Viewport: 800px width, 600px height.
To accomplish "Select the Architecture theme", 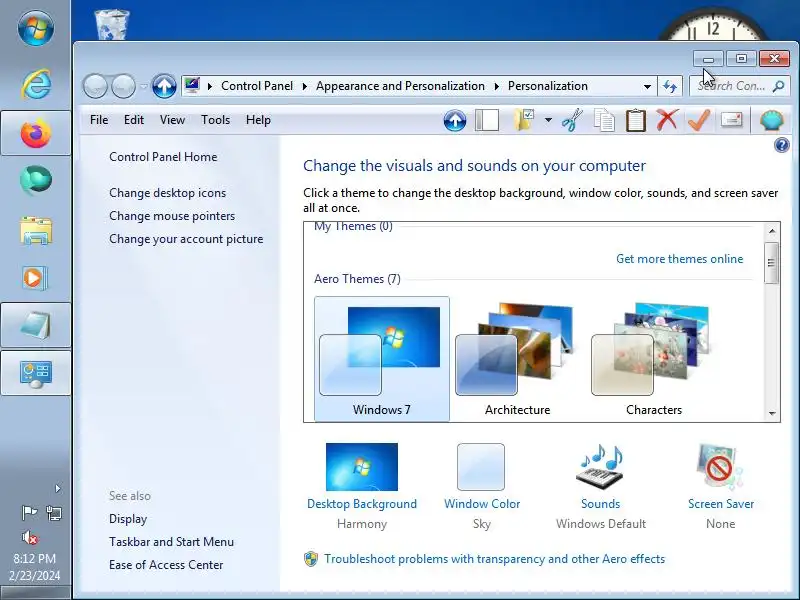I will [x=517, y=359].
